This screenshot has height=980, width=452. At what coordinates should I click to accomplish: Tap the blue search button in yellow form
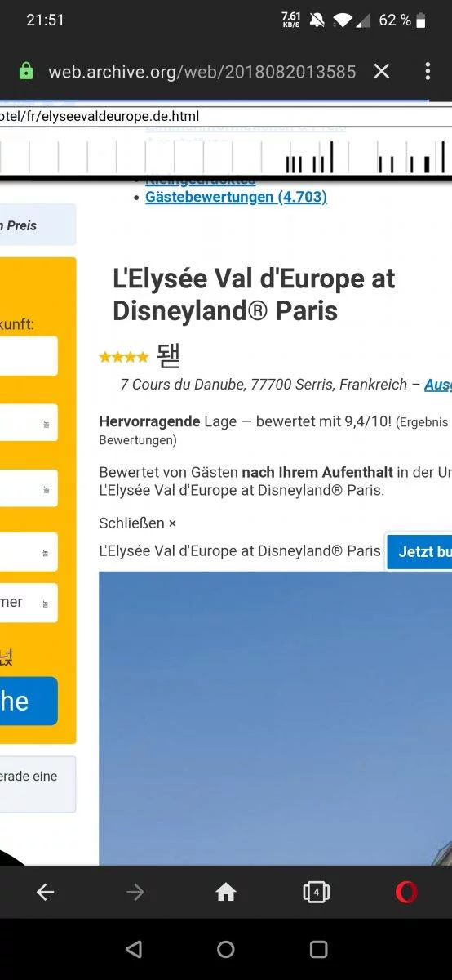(x=29, y=701)
